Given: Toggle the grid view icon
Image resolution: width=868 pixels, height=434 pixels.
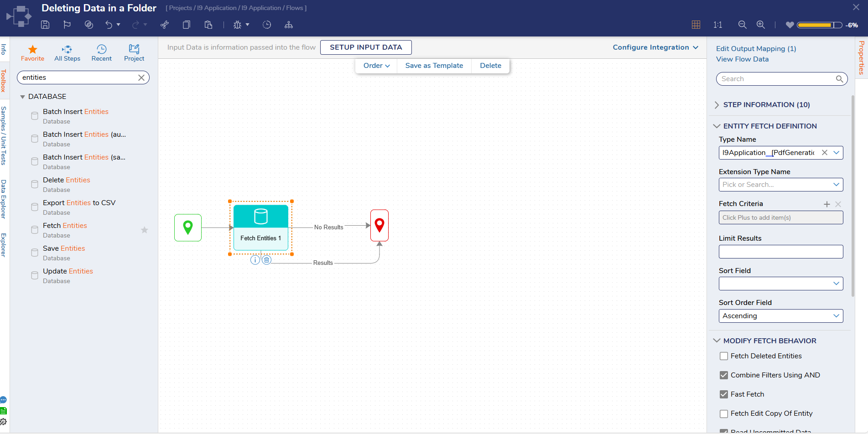Looking at the screenshot, I should (696, 25).
